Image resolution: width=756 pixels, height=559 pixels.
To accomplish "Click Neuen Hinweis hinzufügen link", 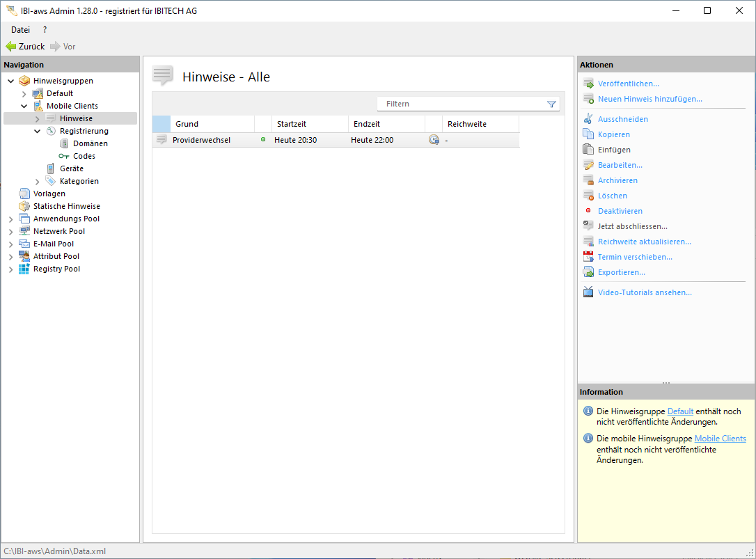I will 649,99.
